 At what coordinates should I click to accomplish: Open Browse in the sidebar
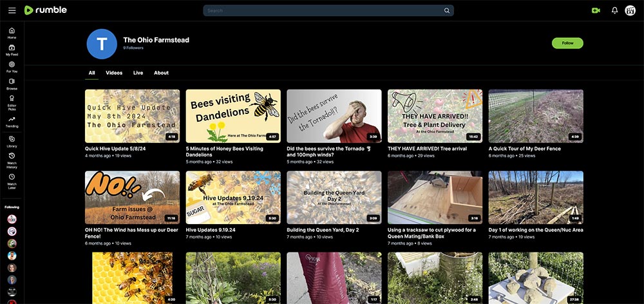(x=12, y=84)
